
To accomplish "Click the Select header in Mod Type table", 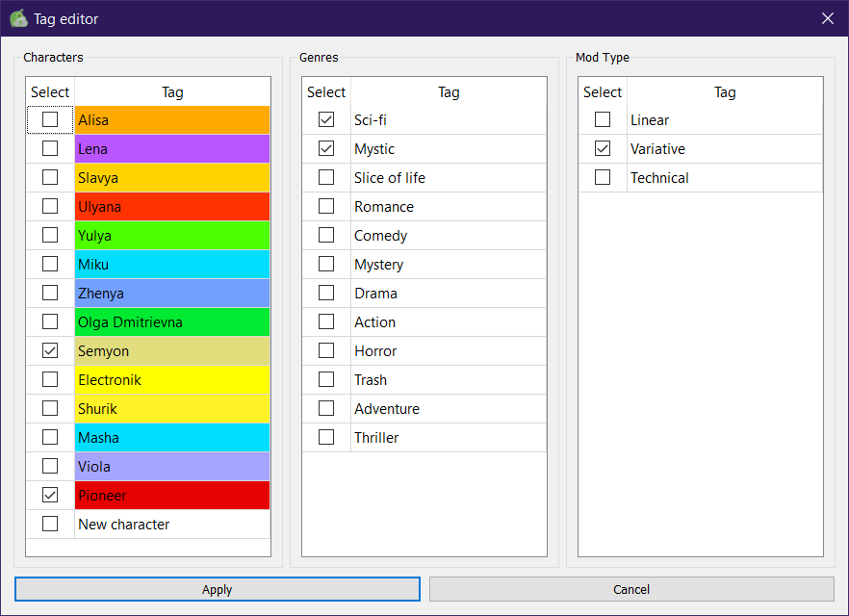I will pos(603,92).
